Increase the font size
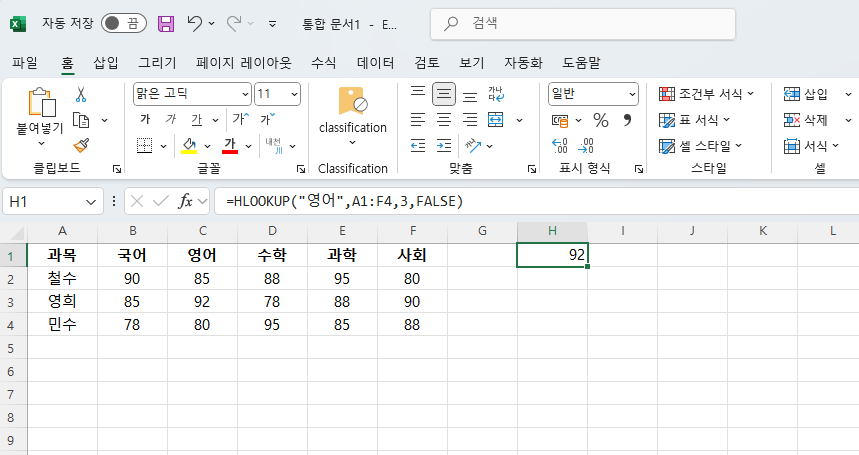Image resolution: width=859 pixels, height=455 pixels. pos(240,119)
